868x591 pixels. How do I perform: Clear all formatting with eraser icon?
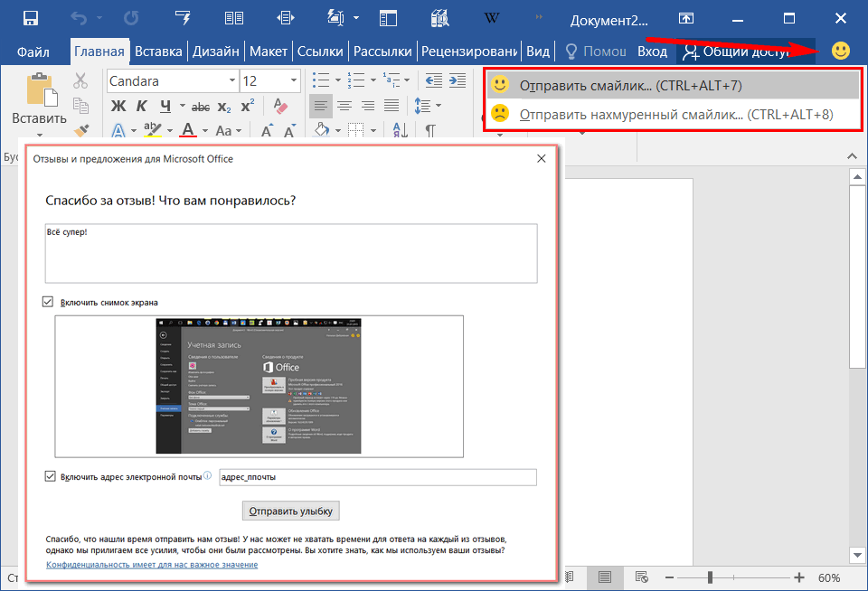coord(280,106)
